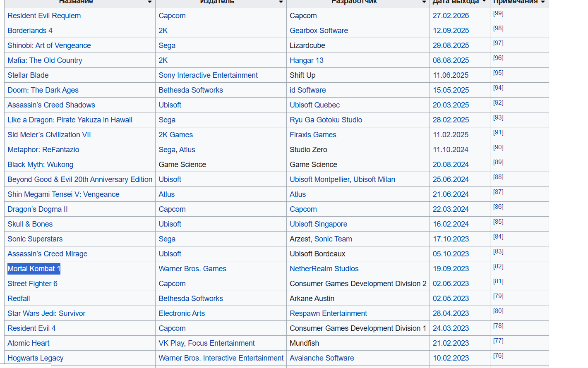Screen dimensions: 588x368
Task: Sort table by Примечания column arrow
Action: click(x=542, y=2)
